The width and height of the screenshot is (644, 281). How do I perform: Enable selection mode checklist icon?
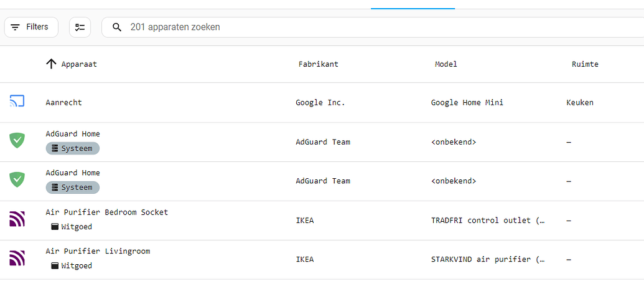[x=80, y=27]
